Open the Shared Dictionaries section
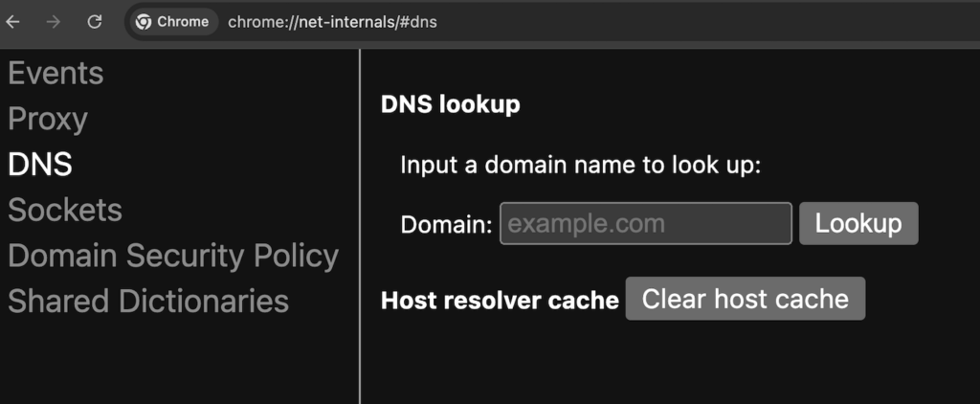This screenshot has height=404, width=980. pos(148,302)
